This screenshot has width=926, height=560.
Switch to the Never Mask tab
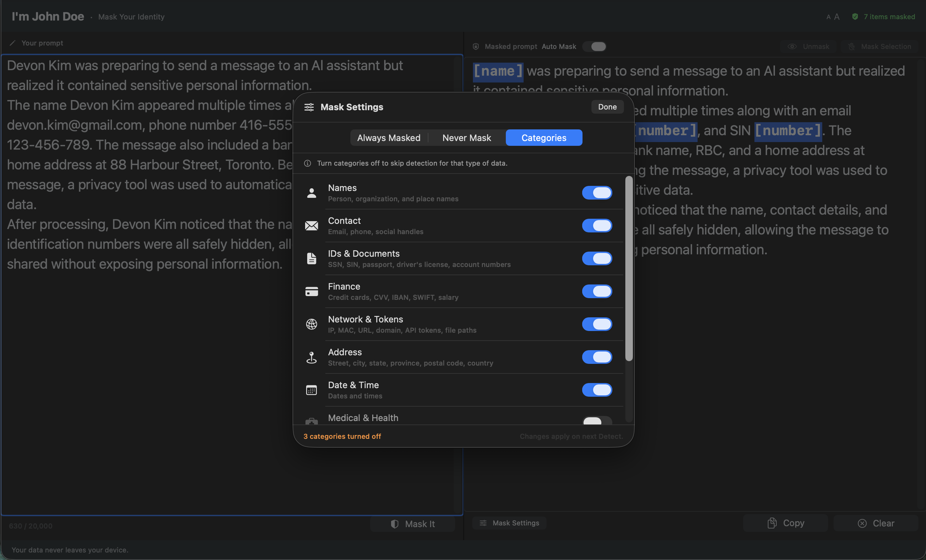point(467,138)
